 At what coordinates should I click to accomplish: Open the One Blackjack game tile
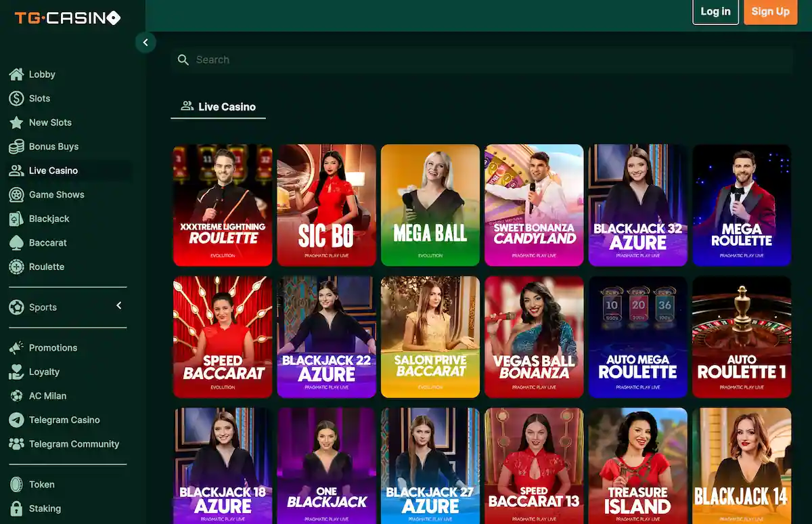coord(326,466)
